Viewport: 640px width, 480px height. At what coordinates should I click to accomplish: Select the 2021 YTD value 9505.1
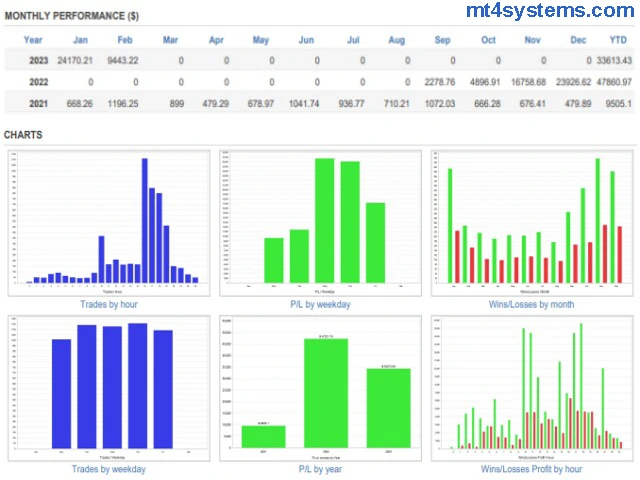[614, 102]
